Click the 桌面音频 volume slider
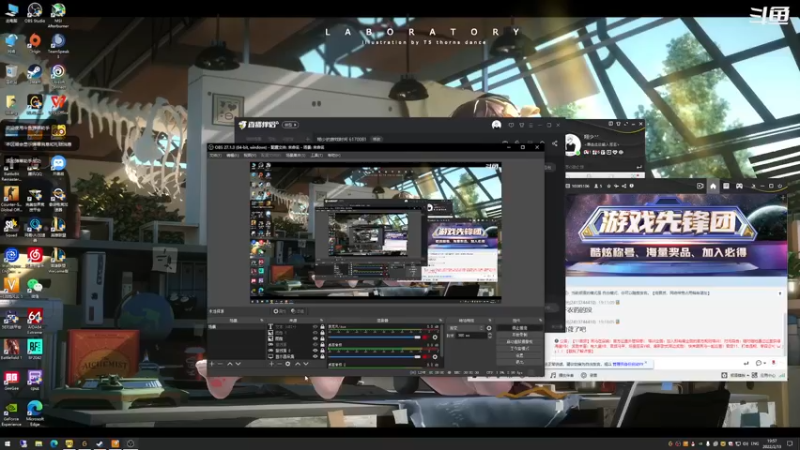Screen dimensions: 800x450 pyautogui.click(x=374, y=357)
